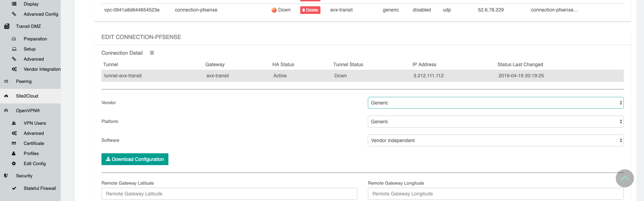Click the scroll-to-top arrow button
The image size is (644, 201).
click(x=624, y=178)
